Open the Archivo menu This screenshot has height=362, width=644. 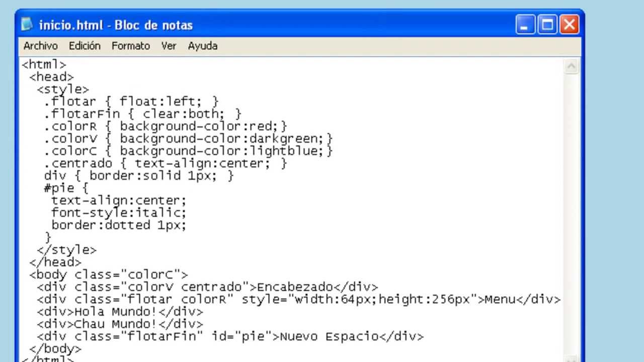[x=40, y=46]
